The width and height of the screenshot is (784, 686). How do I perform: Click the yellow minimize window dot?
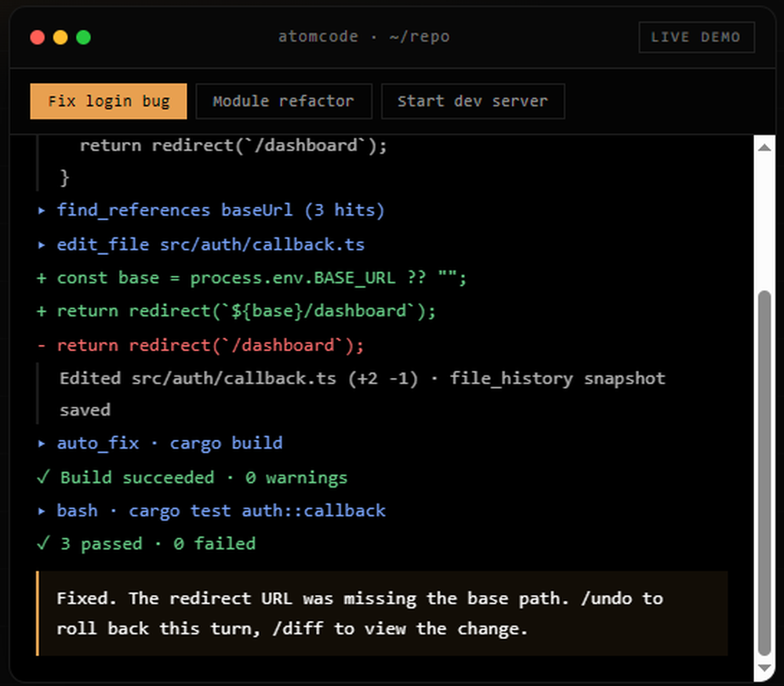click(x=60, y=38)
